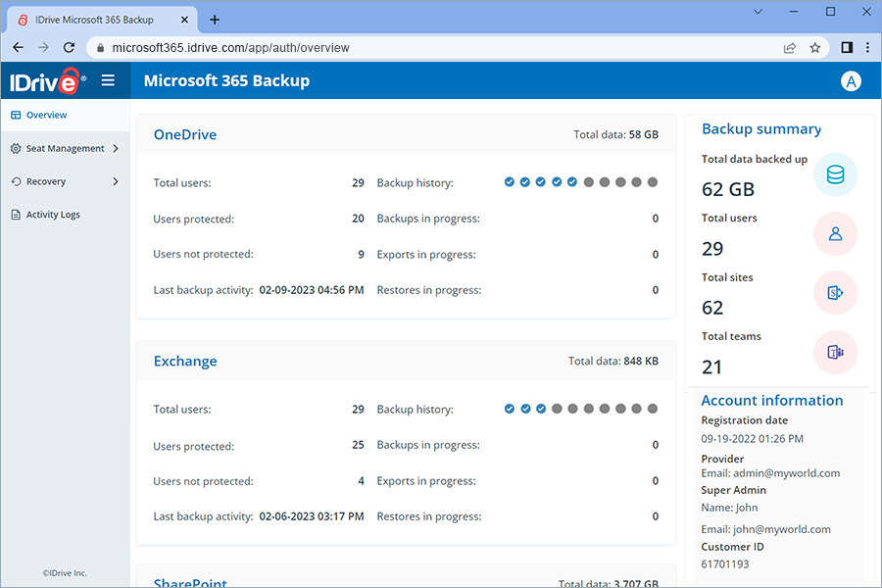Image resolution: width=882 pixels, height=588 pixels.
Task: Open the OneDrive section heading
Action: 184,134
